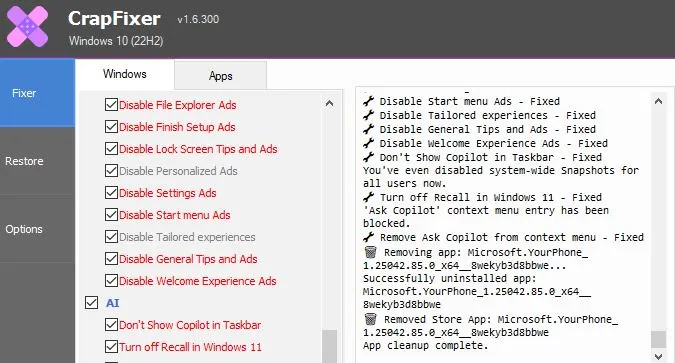Click the 'Windows 10 (22H2)' system label

(116, 41)
